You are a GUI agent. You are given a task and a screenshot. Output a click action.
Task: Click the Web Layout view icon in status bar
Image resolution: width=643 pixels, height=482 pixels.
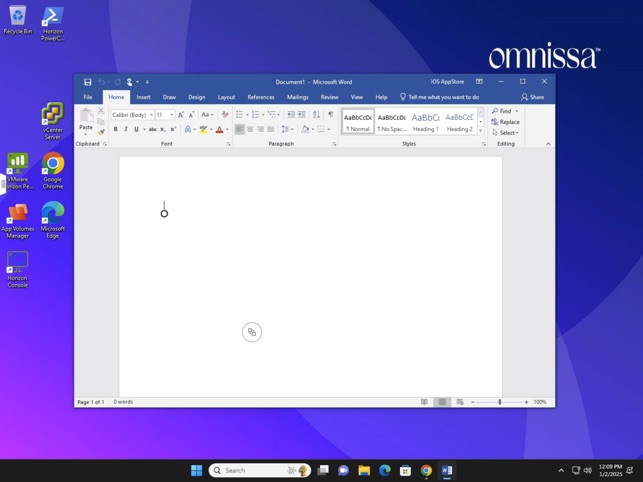(460, 402)
